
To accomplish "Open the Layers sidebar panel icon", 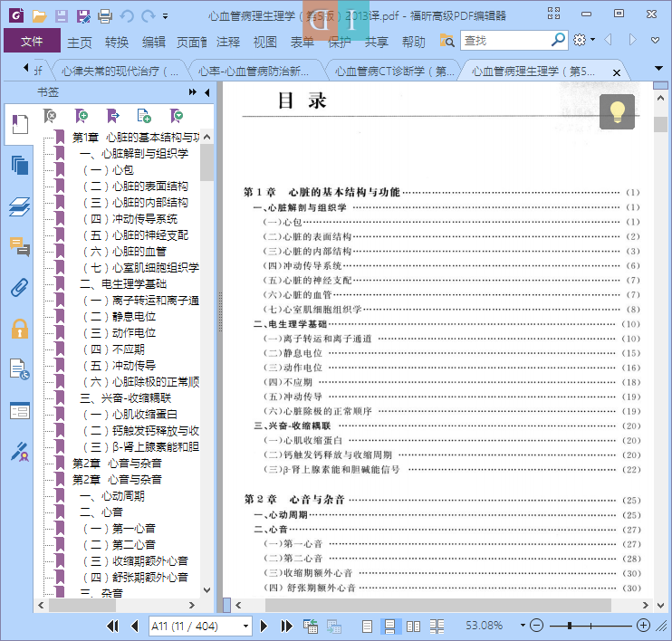I will (x=20, y=206).
